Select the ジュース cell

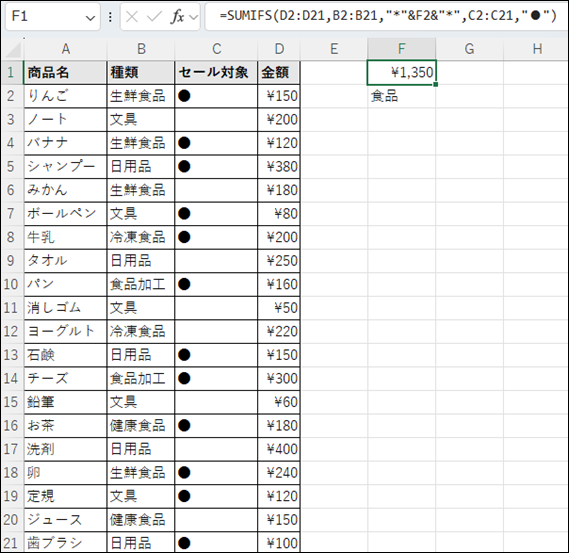coord(65,520)
